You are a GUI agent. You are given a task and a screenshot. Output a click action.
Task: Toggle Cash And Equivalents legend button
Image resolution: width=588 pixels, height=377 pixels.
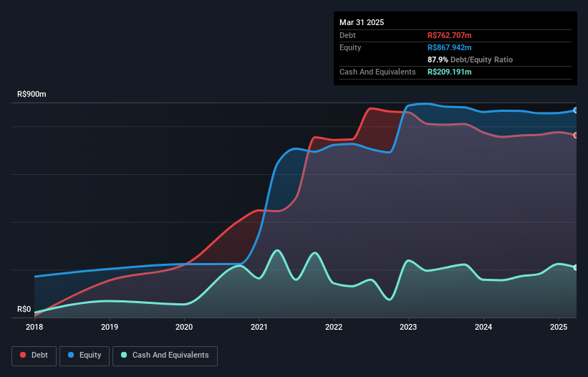point(165,355)
